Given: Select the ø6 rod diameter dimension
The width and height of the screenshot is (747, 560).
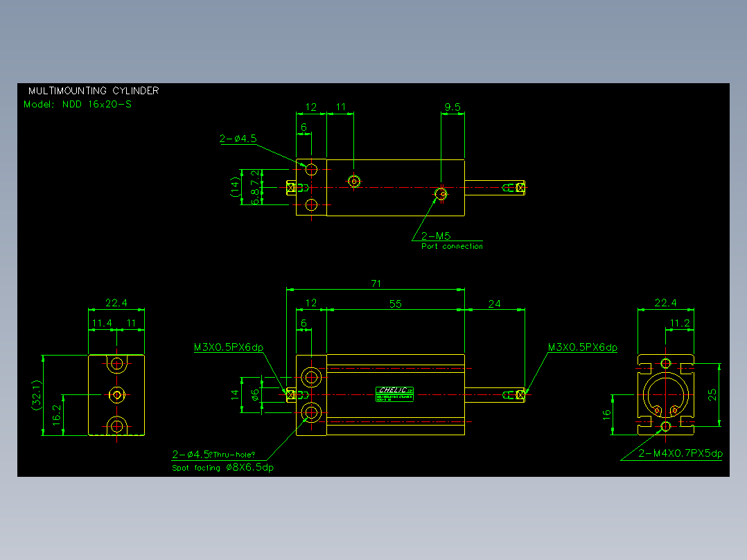Looking at the screenshot, I should point(255,394).
